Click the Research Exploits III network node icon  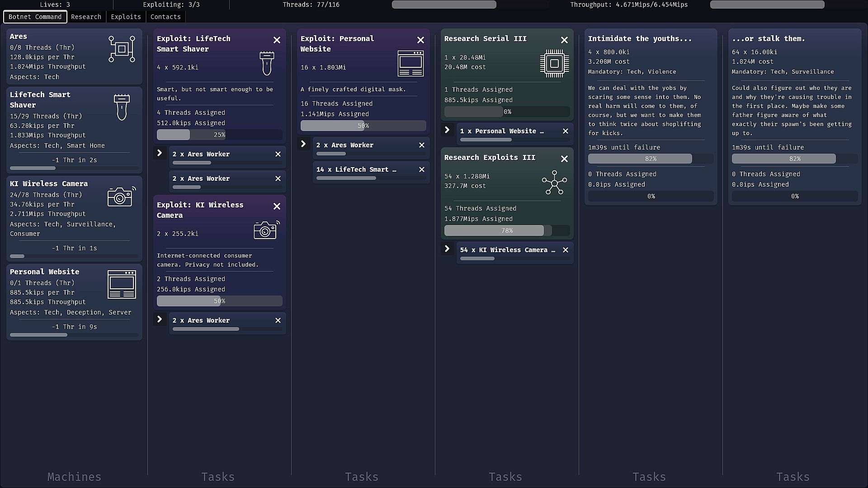[x=554, y=183]
